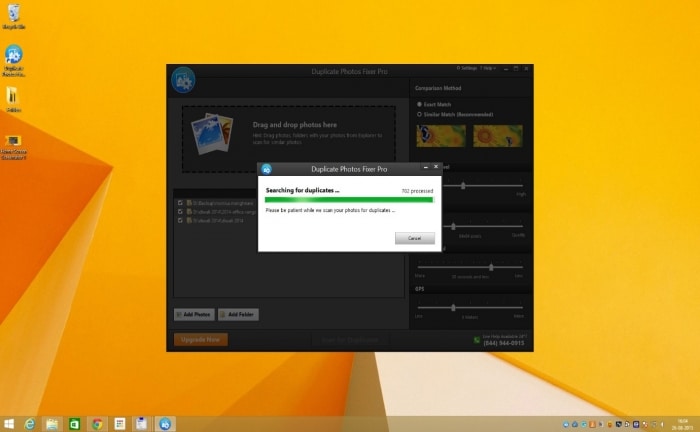Click the Add Folder button
The image size is (700, 432).
point(237,314)
